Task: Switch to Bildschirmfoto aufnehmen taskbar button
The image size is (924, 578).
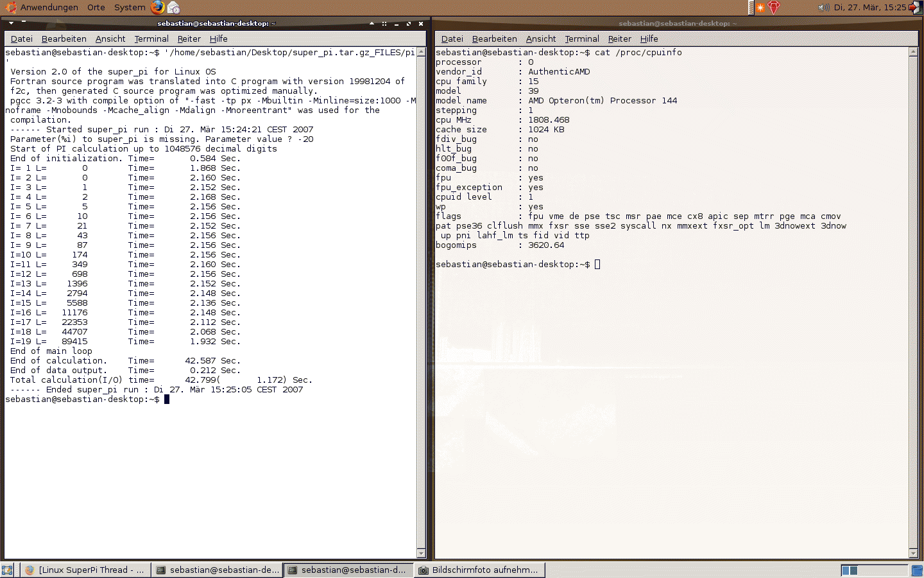Action: pyautogui.click(x=480, y=570)
